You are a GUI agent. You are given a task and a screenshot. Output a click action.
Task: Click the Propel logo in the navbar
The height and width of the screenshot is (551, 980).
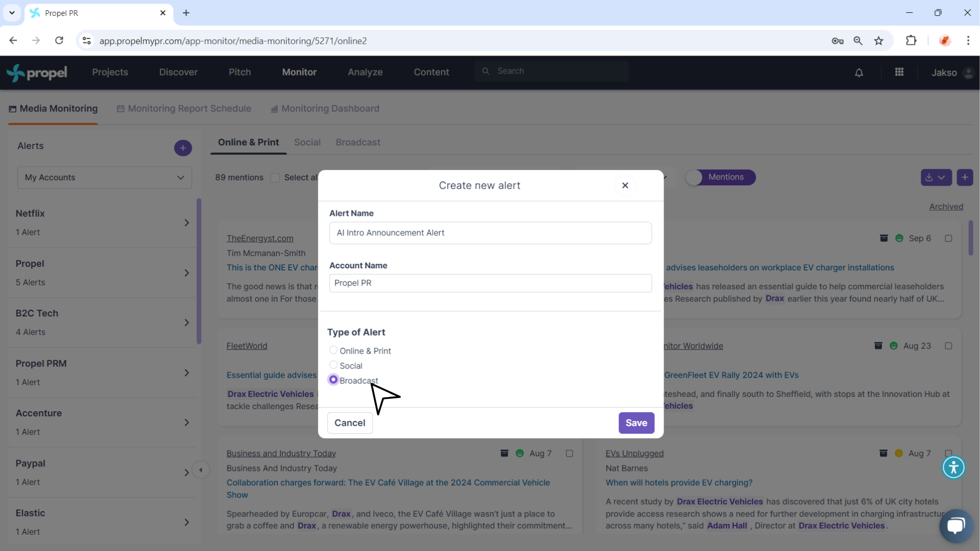pos(37,72)
